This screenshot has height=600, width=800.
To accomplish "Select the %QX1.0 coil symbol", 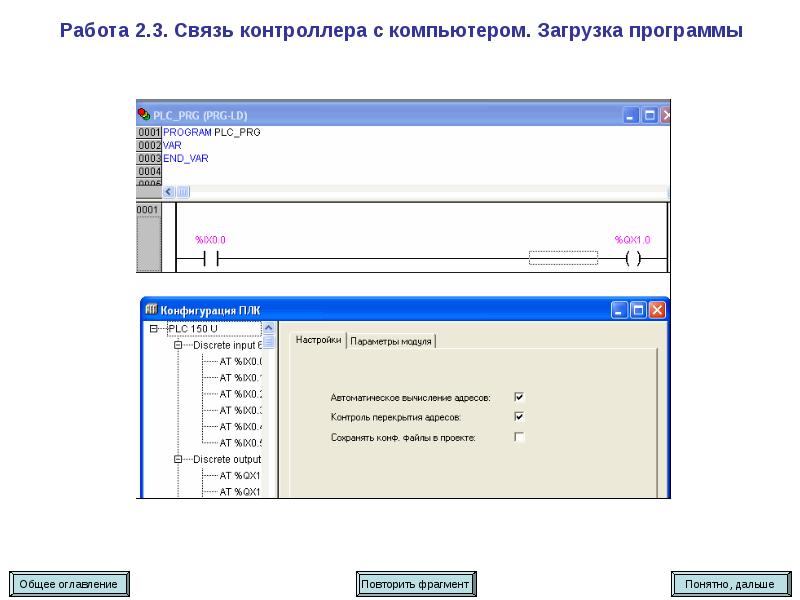I will point(631,259).
